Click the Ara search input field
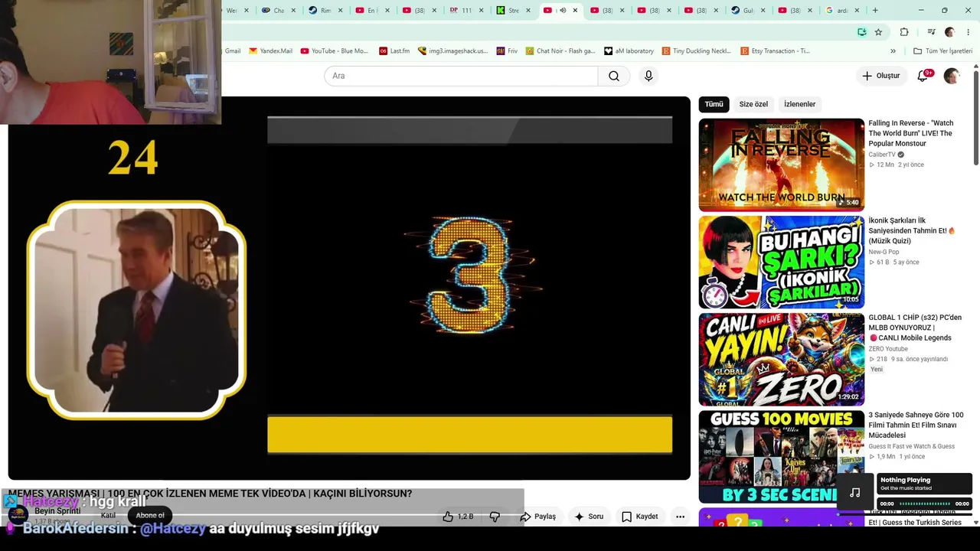 pyautogui.click(x=461, y=76)
